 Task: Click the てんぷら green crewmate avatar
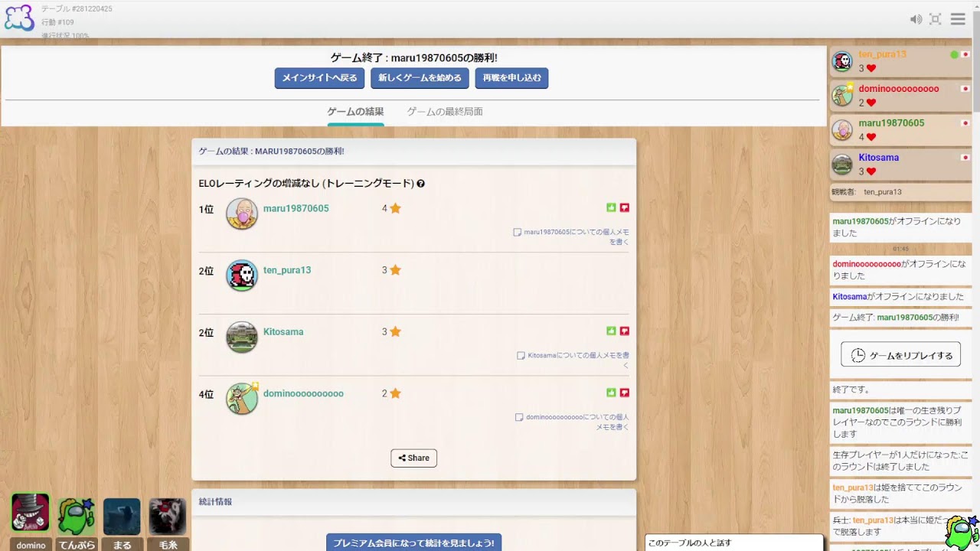(x=77, y=516)
